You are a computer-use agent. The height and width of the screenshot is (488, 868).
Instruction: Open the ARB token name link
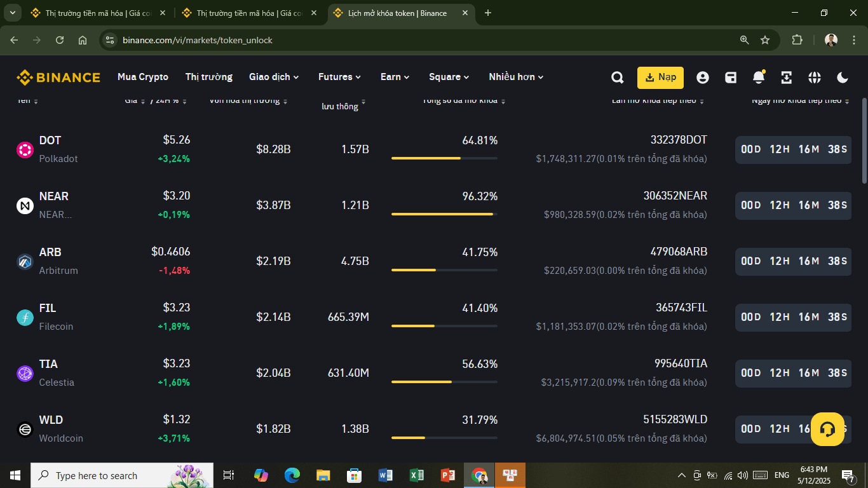(50, 252)
